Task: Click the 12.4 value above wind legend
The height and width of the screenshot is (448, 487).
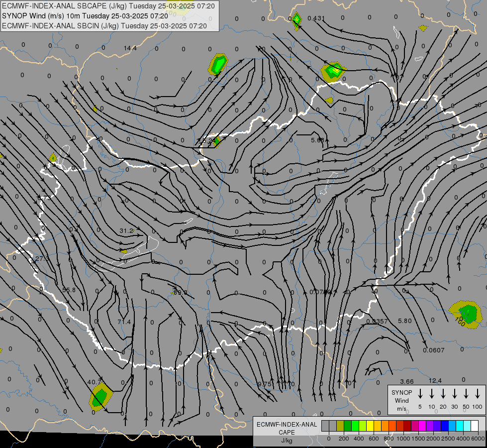Action: point(435,380)
